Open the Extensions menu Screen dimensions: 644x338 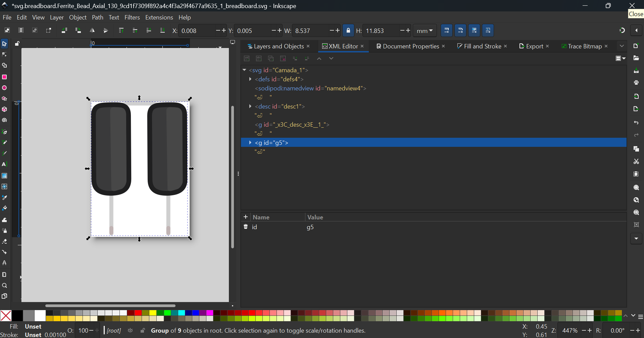159,17
